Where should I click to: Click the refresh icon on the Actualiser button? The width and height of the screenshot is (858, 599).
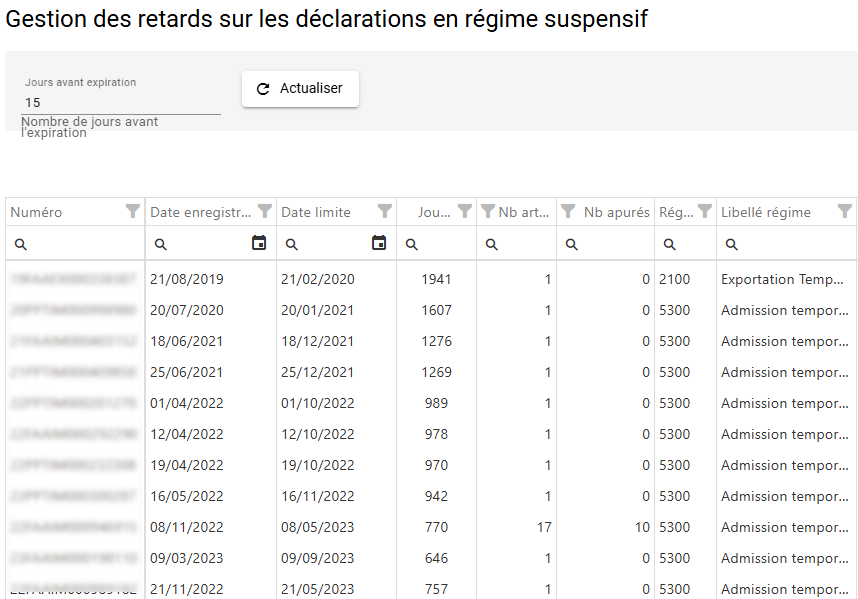point(263,88)
